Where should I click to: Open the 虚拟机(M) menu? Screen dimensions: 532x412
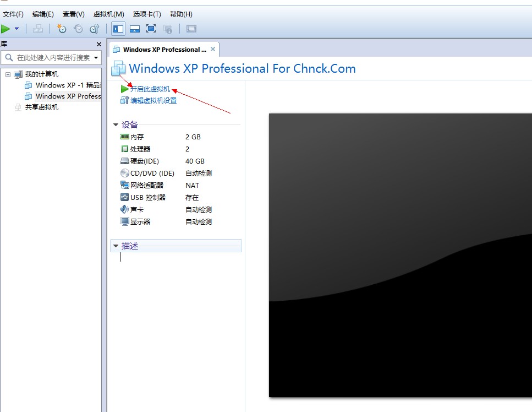pos(108,14)
